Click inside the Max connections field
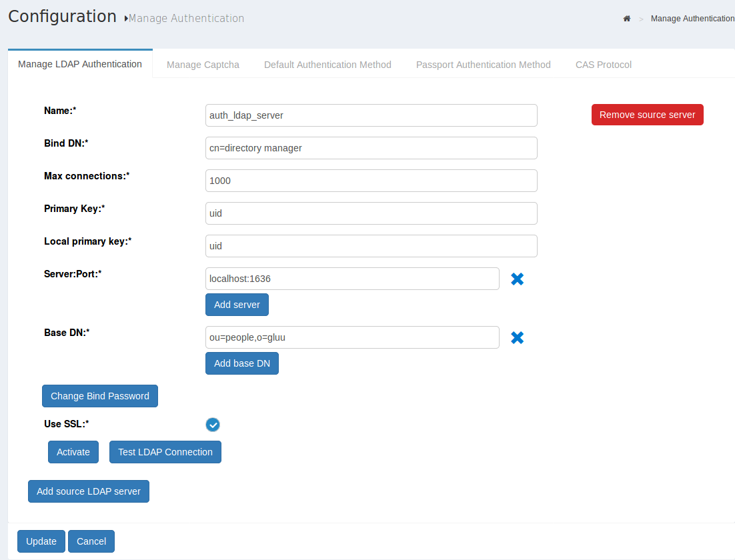Screen dimensions: 735x560 click(371, 180)
